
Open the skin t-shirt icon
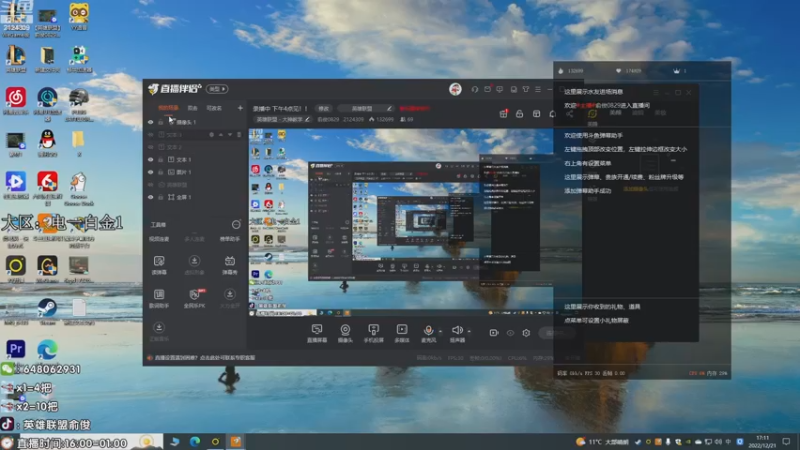526,89
